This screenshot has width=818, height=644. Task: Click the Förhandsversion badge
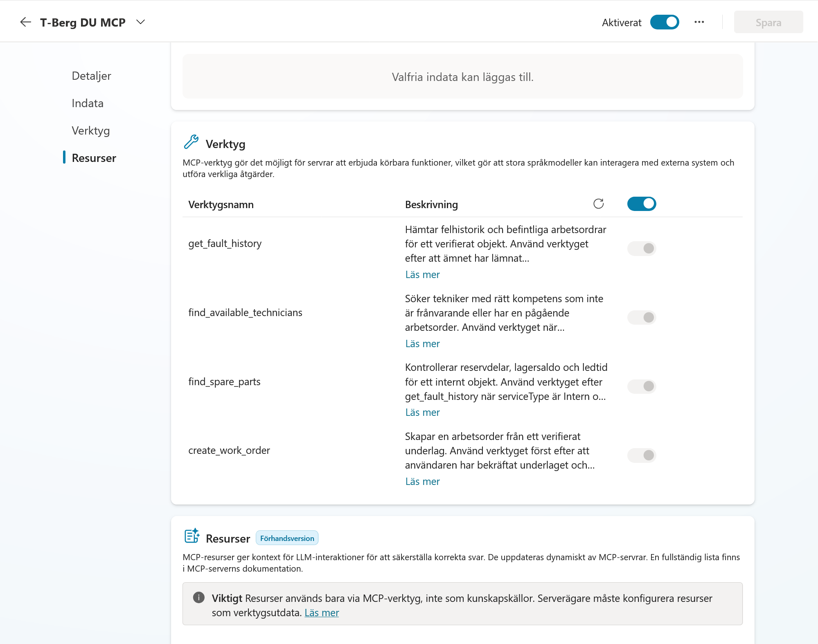[x=287, y=538]
